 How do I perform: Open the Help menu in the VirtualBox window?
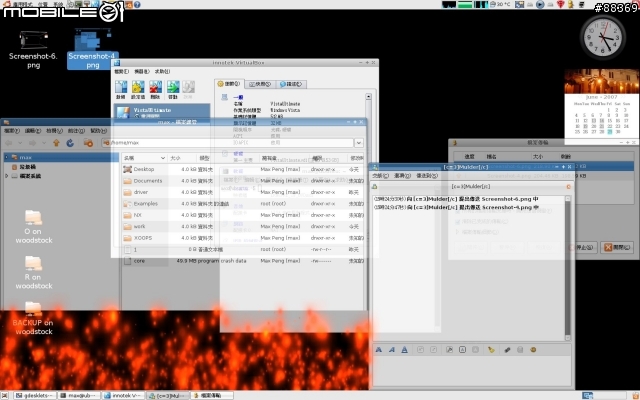pos(162,71)
